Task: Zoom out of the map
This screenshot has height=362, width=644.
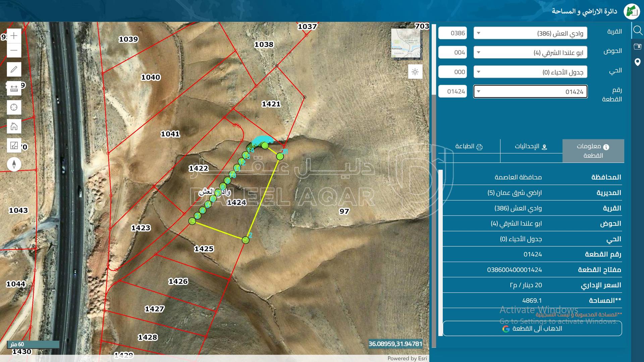Action: click(x=14, y=51)
